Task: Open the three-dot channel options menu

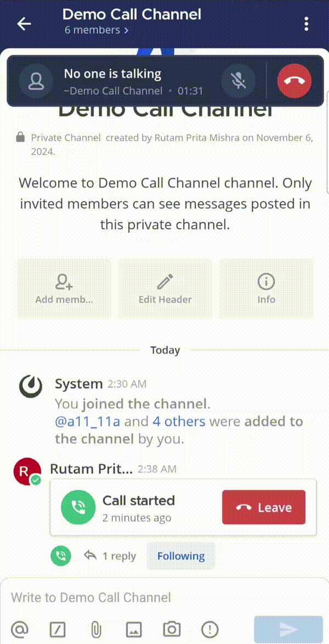Action: (306, 24)
